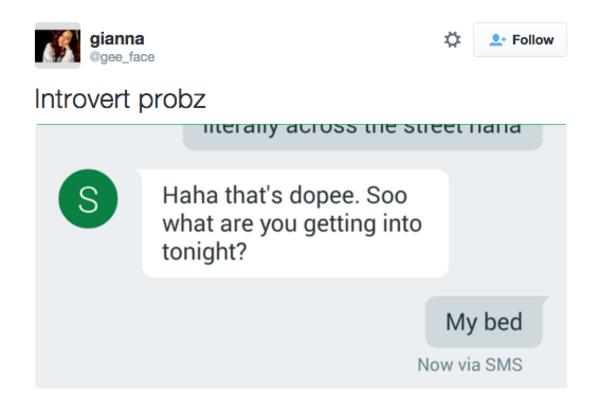The height and width of the screenshot is (395, 600).
Task: Select the My bed reply bubble
Action: (484, 322)
